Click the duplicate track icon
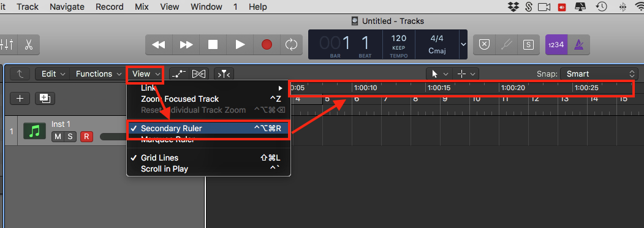The width and height of the screenshot is (644, 228). click(x=45, y=99)
